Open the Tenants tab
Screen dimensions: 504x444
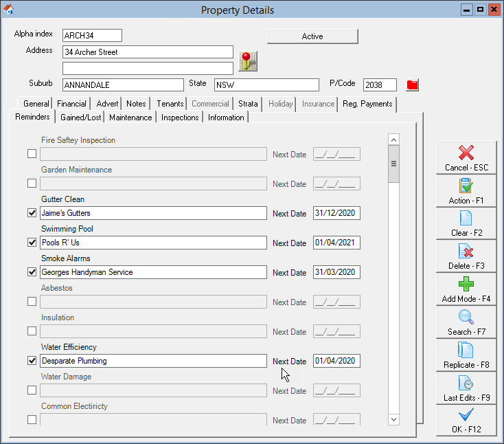pos(170,104)
